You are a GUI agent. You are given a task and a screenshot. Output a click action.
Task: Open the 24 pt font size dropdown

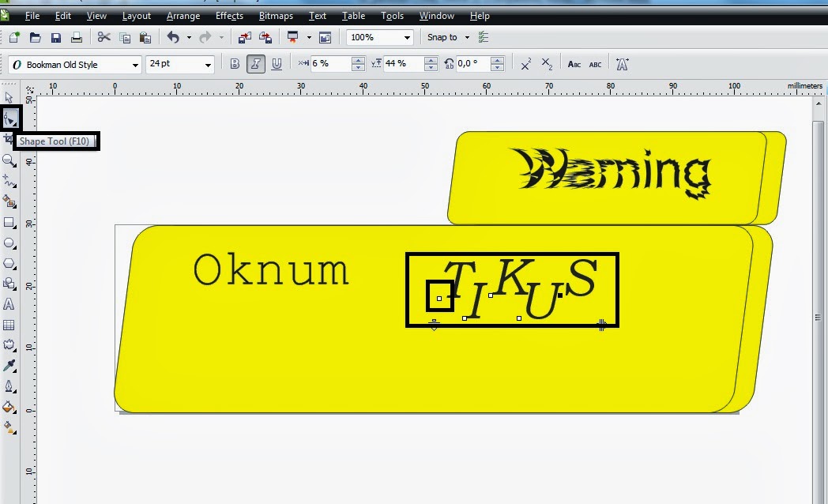208,65
